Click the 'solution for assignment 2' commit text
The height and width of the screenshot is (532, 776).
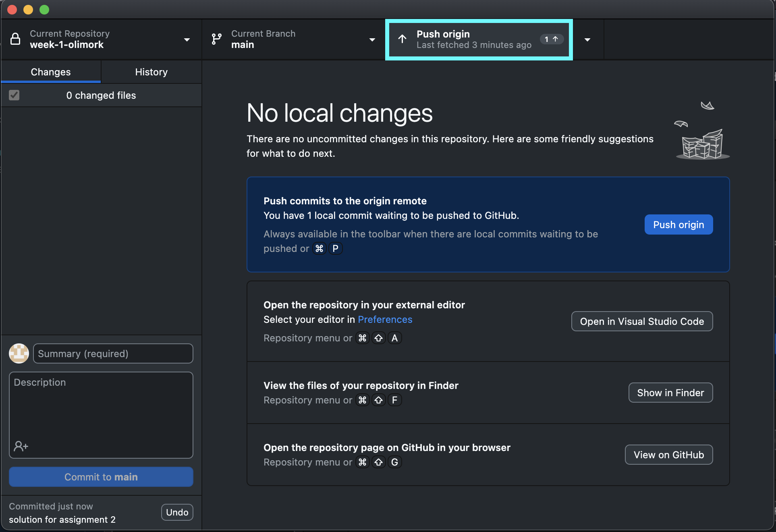(62, 520)
